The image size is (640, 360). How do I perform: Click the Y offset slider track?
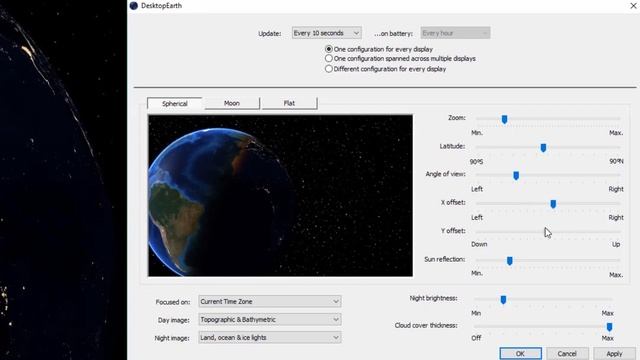[548, 232]
